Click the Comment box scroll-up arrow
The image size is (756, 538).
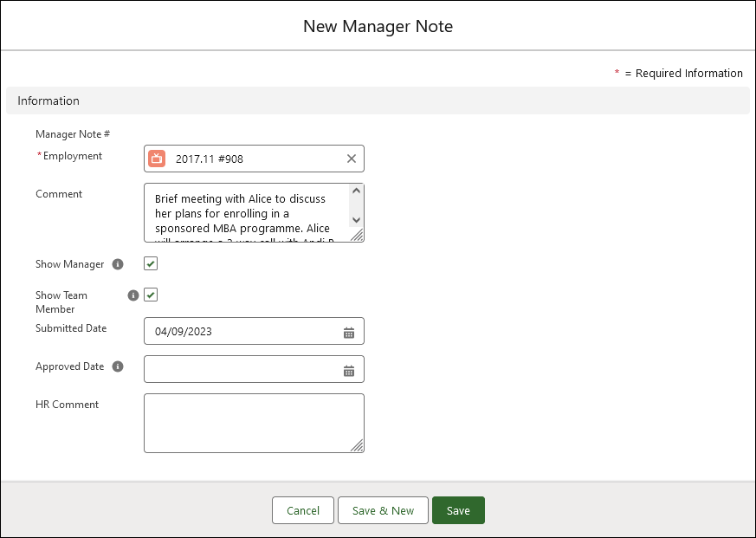(356, 191)
